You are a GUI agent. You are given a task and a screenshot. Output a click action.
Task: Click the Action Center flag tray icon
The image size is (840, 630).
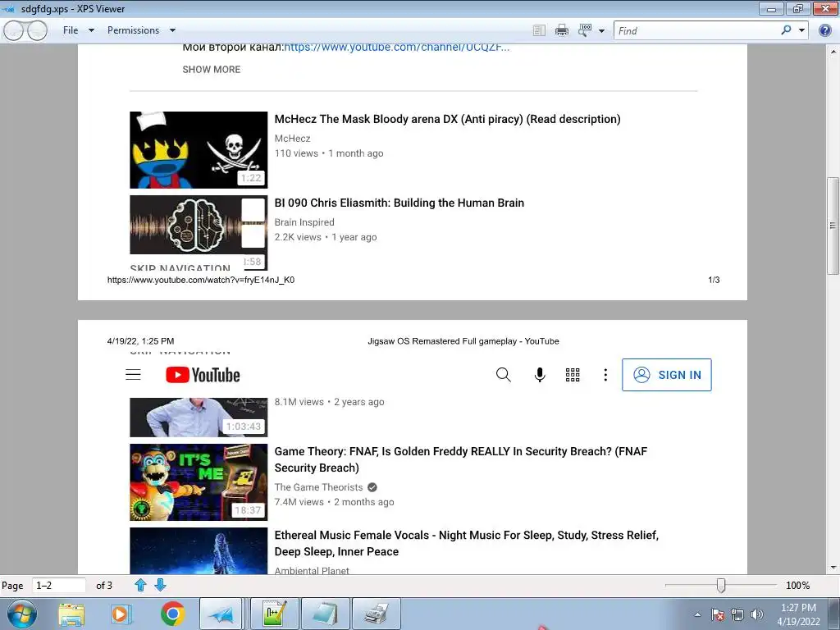[718, 614]
